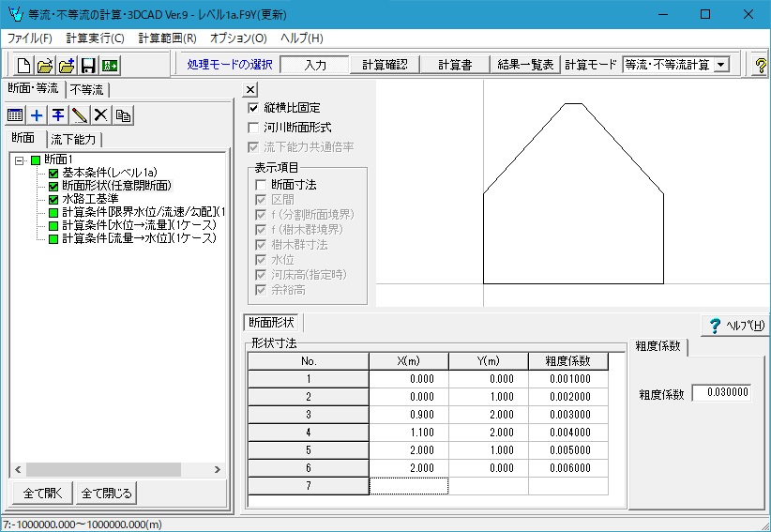Click the Open file folder icon

point(45,65)
